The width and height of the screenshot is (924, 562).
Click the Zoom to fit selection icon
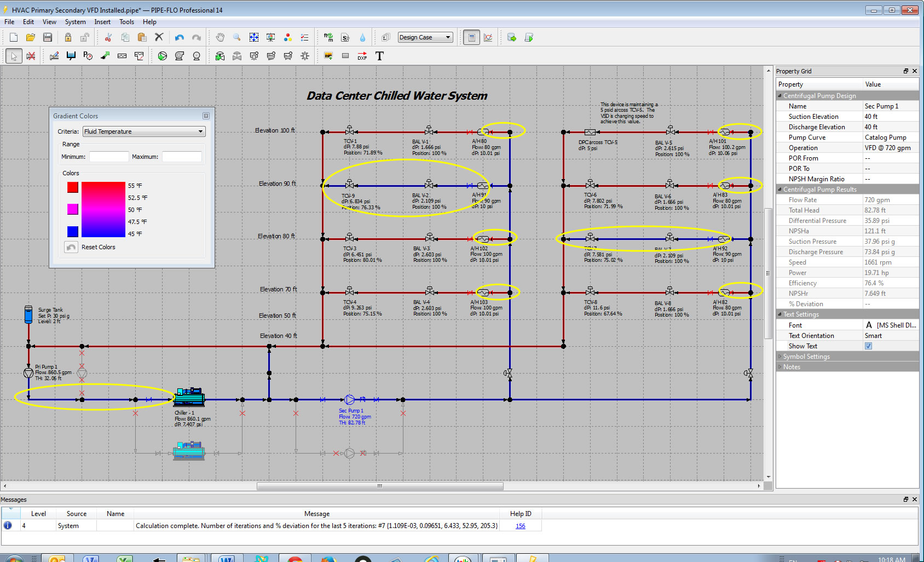point(254,37)
